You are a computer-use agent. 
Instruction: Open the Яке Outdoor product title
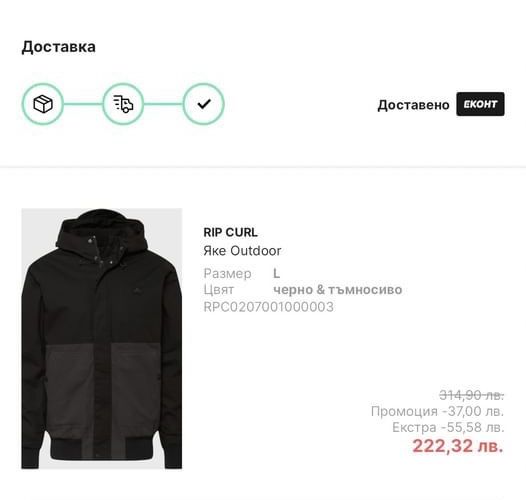[242, 251]
